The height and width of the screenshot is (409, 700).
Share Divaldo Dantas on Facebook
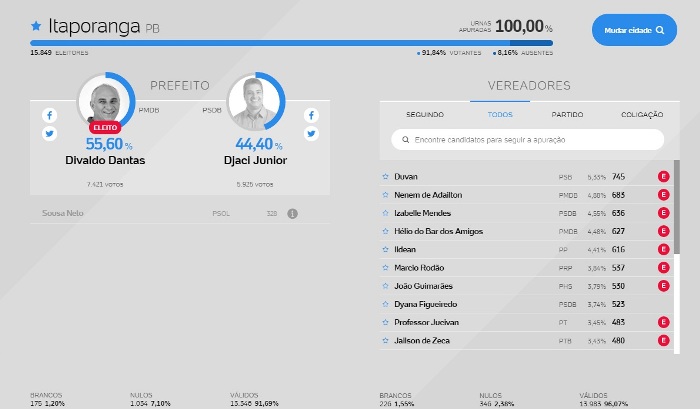[50, 115]
